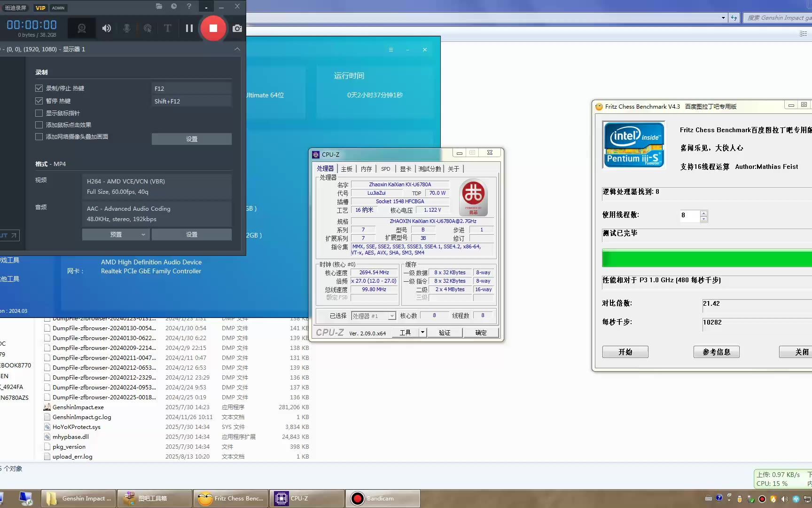This screenshot has height=508, width=812.
Task: Enable the add mouse click effects checkbox
Action: [x=39, y=125]
